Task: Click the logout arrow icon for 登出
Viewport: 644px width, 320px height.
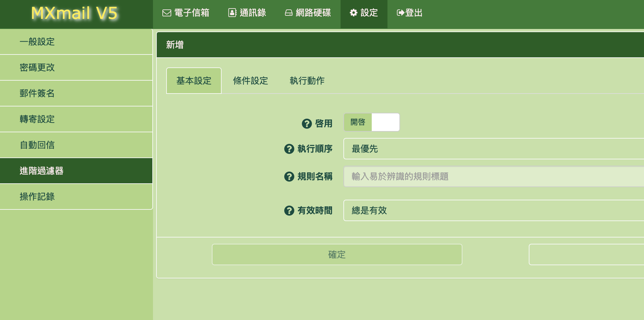Action: (x=400, y=13)
